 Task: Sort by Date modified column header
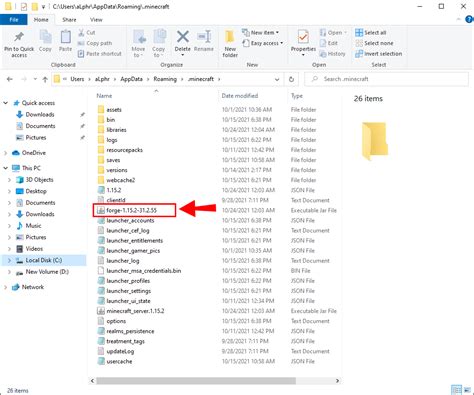(240, 96)
